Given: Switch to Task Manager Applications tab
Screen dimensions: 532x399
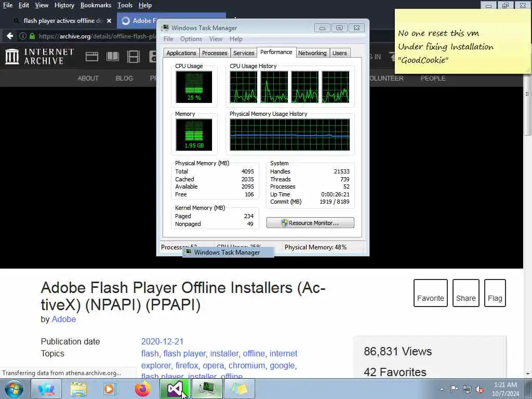Looking at the screenshot, I should point(181,53).
